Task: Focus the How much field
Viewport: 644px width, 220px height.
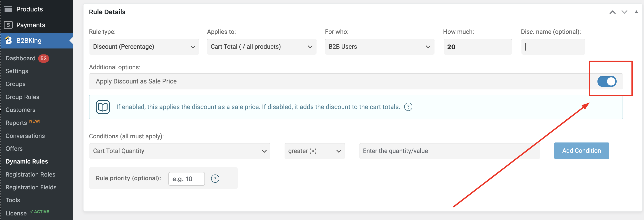Action: tap(477, 47)
